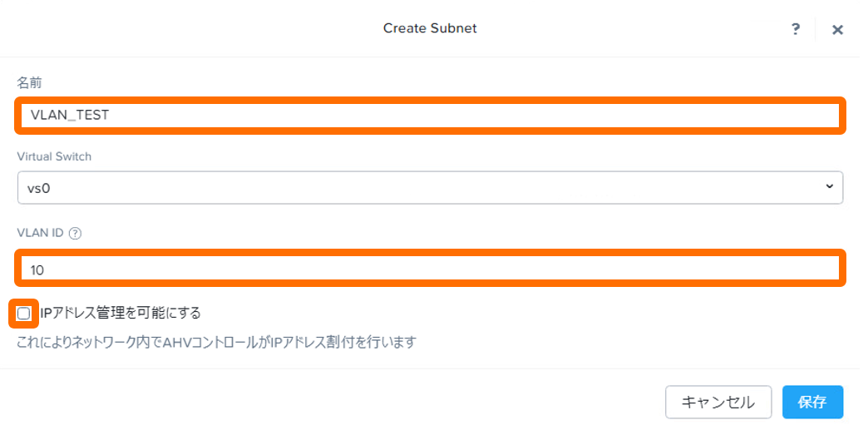Click the AHVコントロール description text

[216, 342]
